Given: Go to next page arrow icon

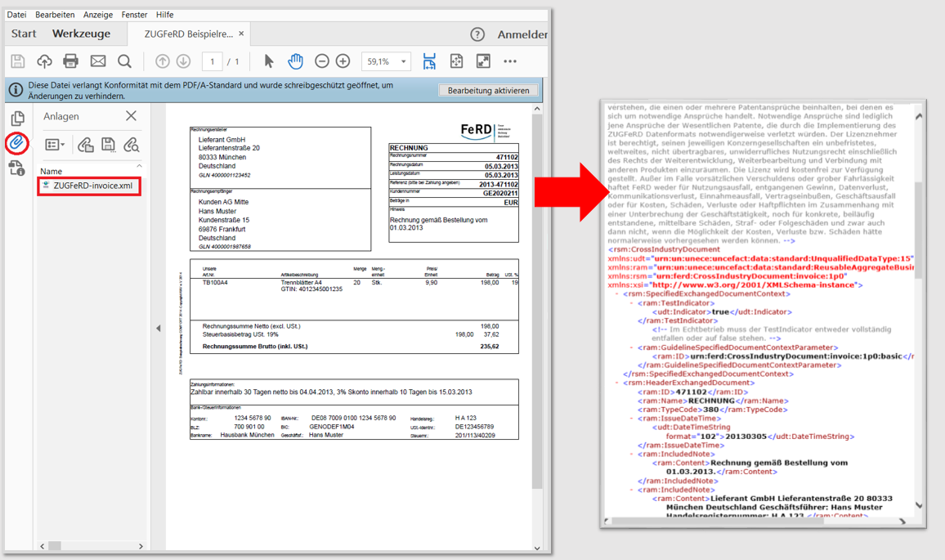Looking at the screenshot, I should 183,60.
